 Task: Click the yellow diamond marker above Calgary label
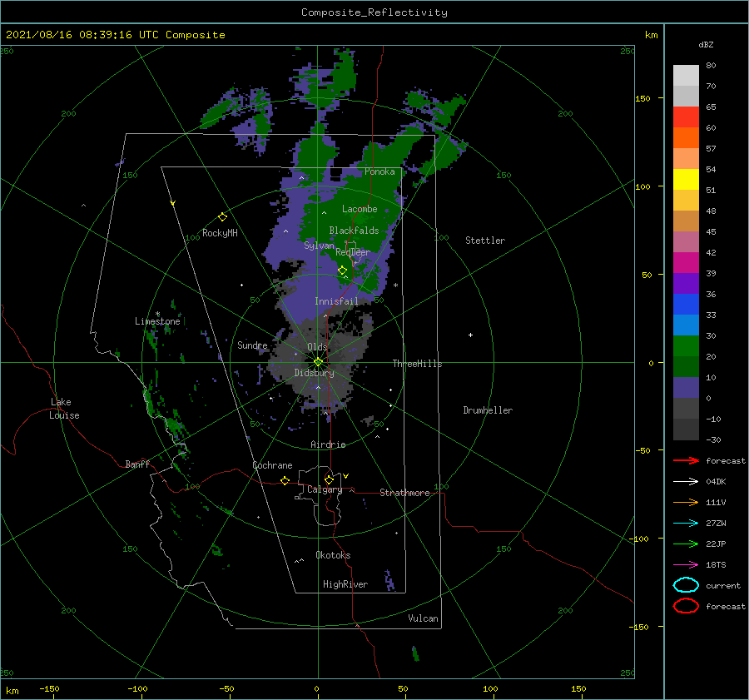[x=329, y=479]
